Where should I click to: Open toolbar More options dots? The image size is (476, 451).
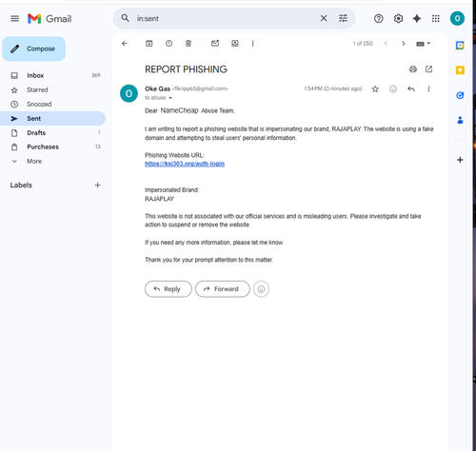252,44
